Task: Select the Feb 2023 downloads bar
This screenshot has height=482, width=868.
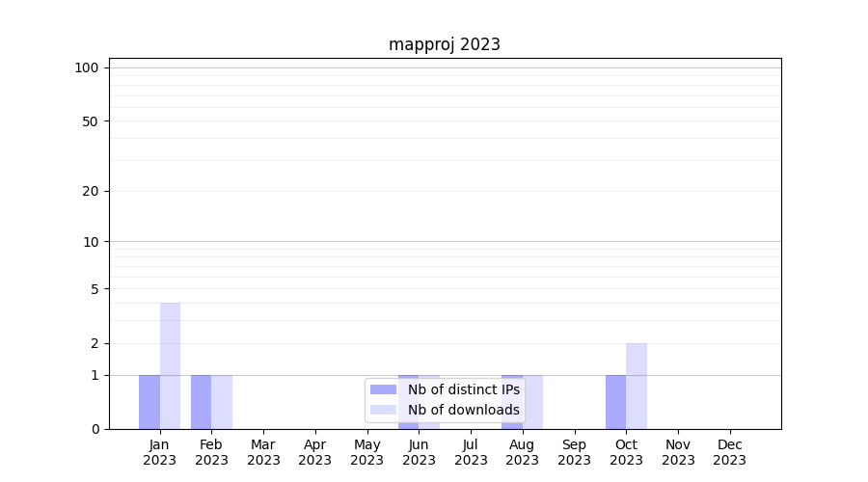Action: coord(222,402)
